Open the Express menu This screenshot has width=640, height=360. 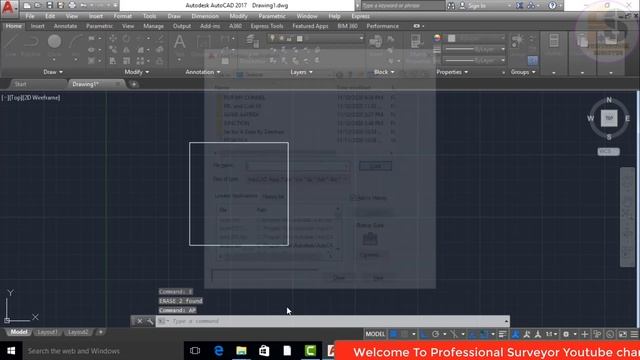(x=360, y=16)
